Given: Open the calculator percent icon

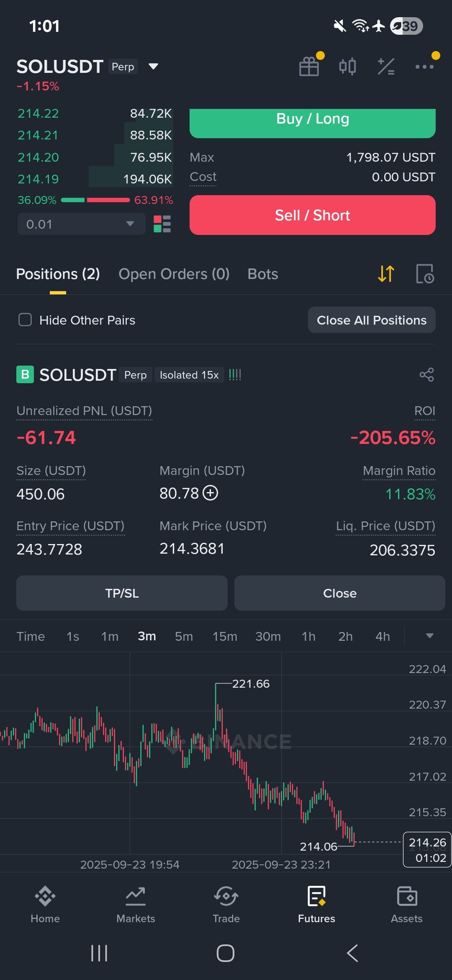Looking at the screenshot, I should click(x=386, y=66).
